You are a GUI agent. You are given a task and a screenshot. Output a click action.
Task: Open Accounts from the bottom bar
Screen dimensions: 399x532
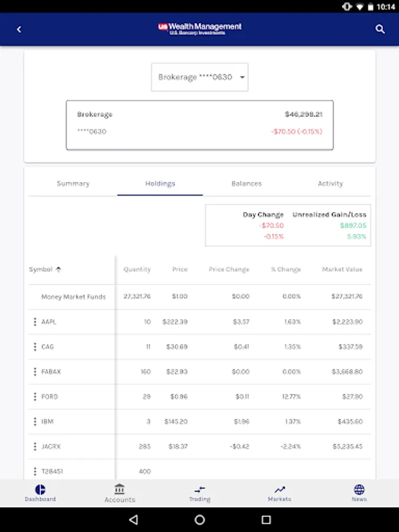(x=120, y=493)
